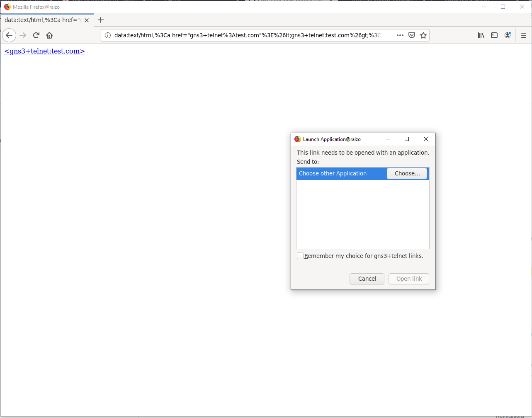The image size is (532, 418).
Task: Reload the current page
Action: 36,35
